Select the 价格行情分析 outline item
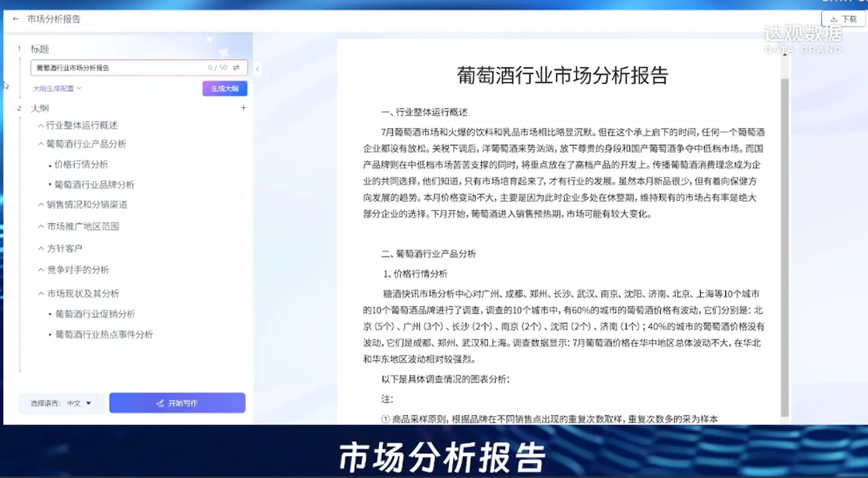Image resolution: width=868 pixels, height=478 pixels. coord(81,165)
